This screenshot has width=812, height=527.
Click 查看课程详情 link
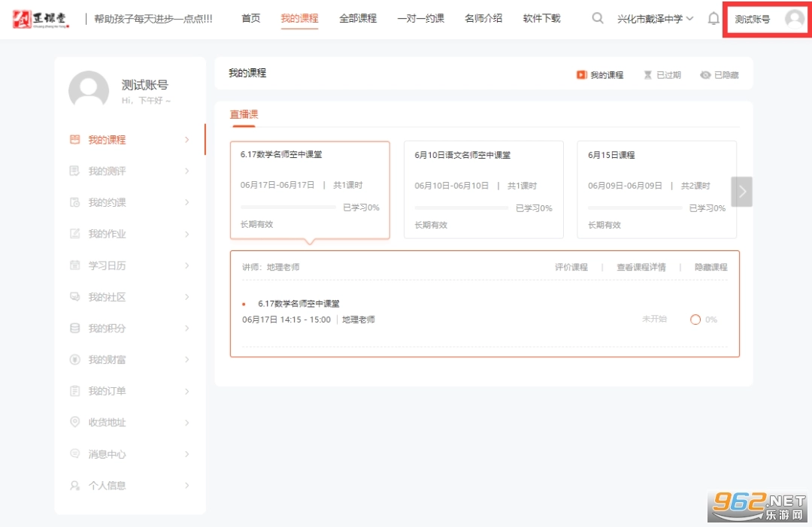pyautogui.click(x=641, y=267)
